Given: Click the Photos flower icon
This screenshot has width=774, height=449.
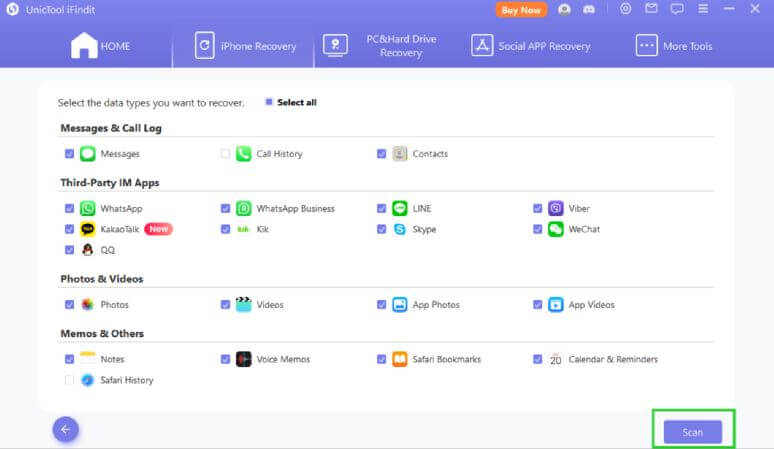Looking at the screenshot, I should 87,304.
